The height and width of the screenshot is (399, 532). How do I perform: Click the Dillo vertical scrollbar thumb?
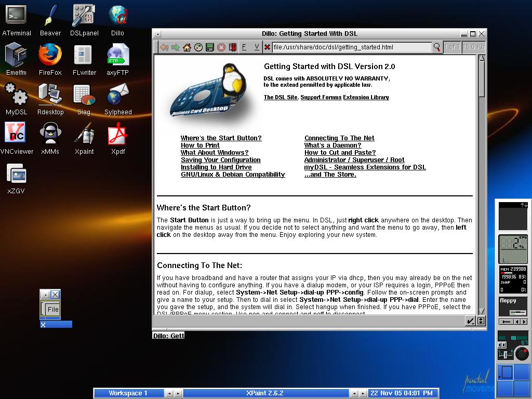482,79
